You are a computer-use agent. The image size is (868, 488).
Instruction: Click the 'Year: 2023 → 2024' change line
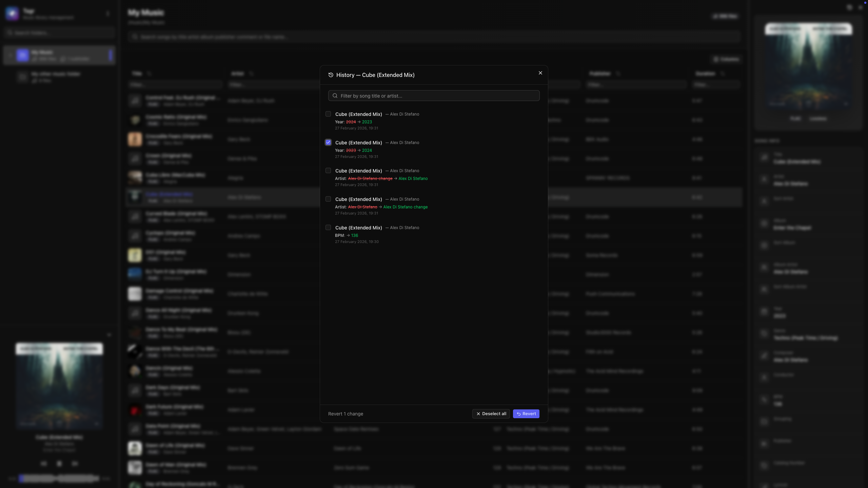click(353, 150)
